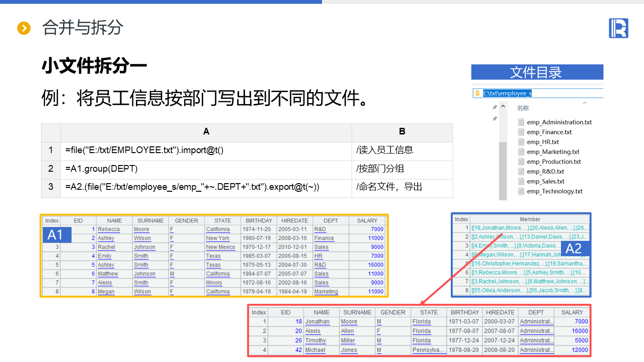Image resolution: width=644 pixels, height=362 pixels.
Task: Click the top pin icon in sidebar
Action: click(495, 108)
